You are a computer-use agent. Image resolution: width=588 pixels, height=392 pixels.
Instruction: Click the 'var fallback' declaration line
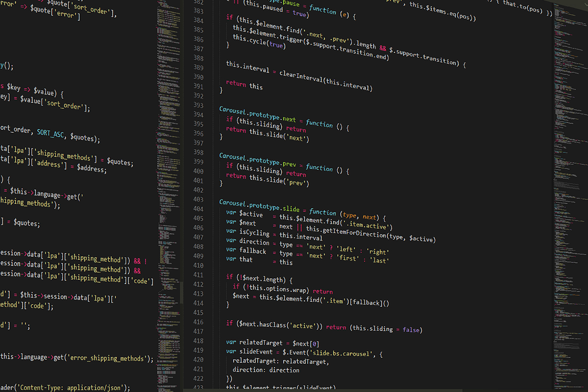[307, 255]
